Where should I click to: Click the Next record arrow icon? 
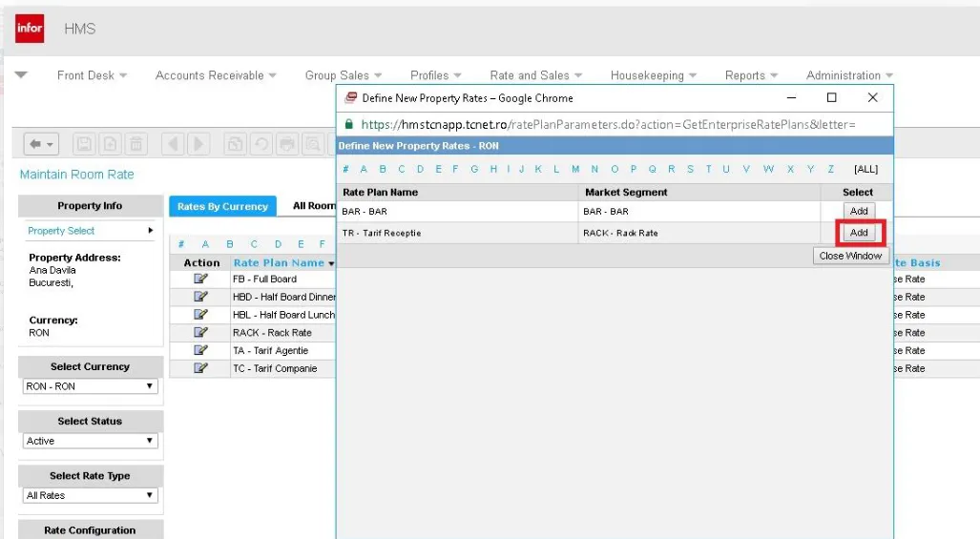click(198, 144)
